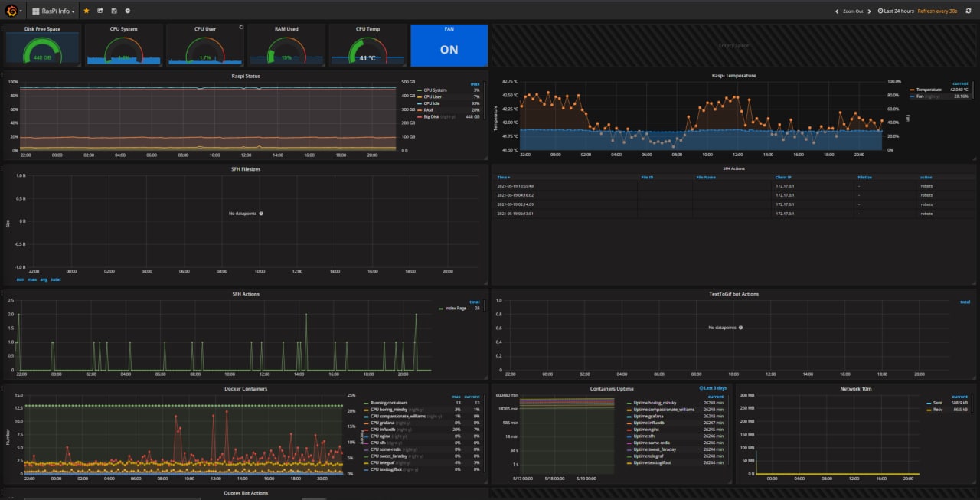
Task: Click the blue FAN ON panel
Action: (449, 45)
